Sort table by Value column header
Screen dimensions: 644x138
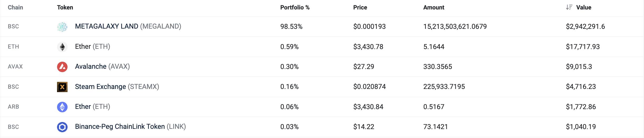(584, 7)
